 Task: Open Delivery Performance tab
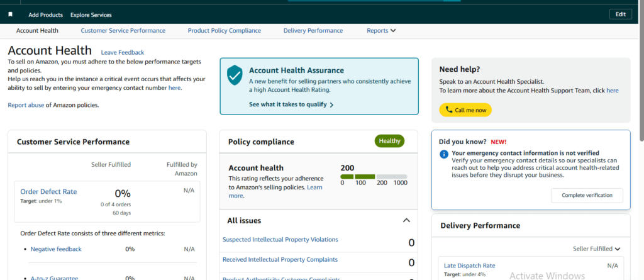pyautogui.click(x=313, y=30)
